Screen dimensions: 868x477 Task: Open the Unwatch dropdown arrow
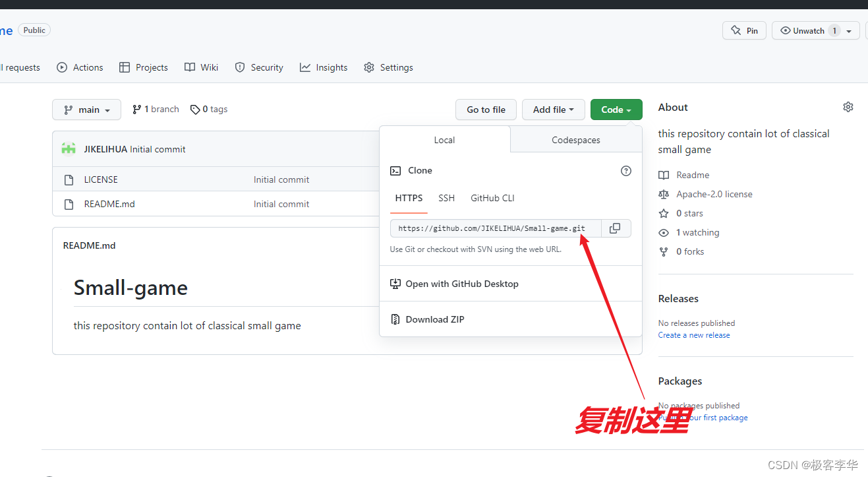(x=850, y=31)
